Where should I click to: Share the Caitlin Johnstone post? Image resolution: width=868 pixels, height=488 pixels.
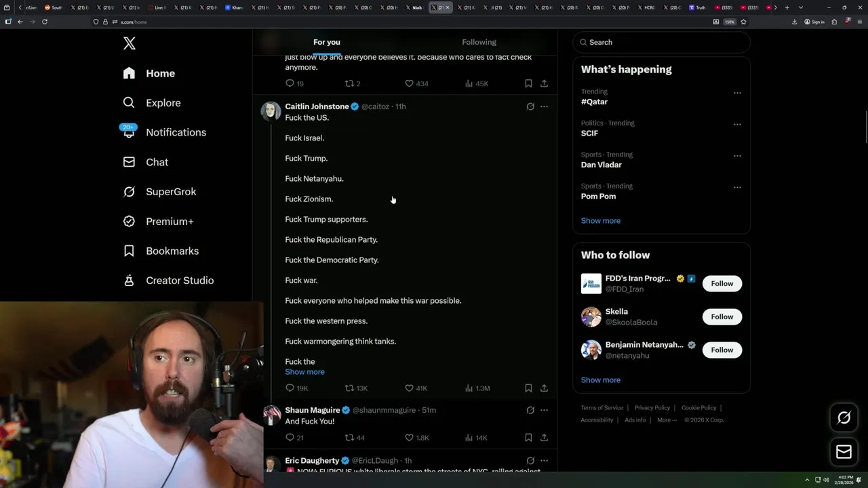pos(544,388)
